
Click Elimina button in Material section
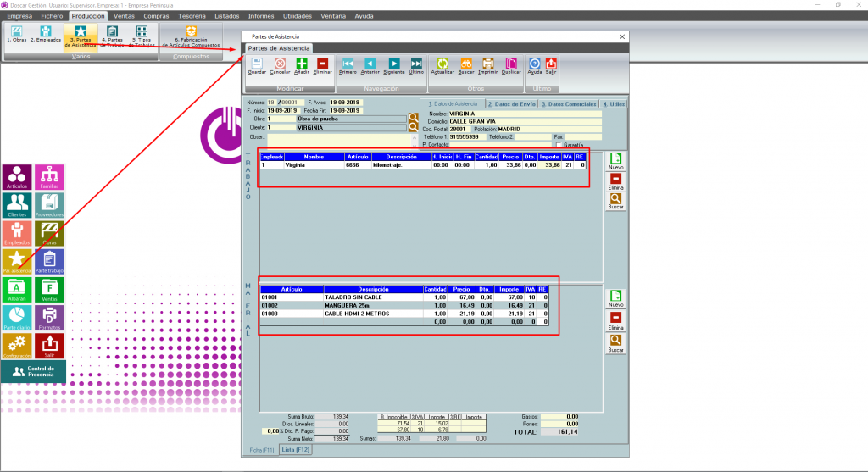[x=615, y=321]
